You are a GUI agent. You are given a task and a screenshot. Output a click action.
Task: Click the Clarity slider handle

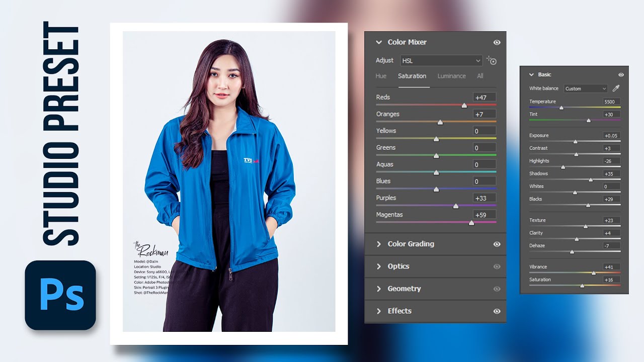point(577,239)
